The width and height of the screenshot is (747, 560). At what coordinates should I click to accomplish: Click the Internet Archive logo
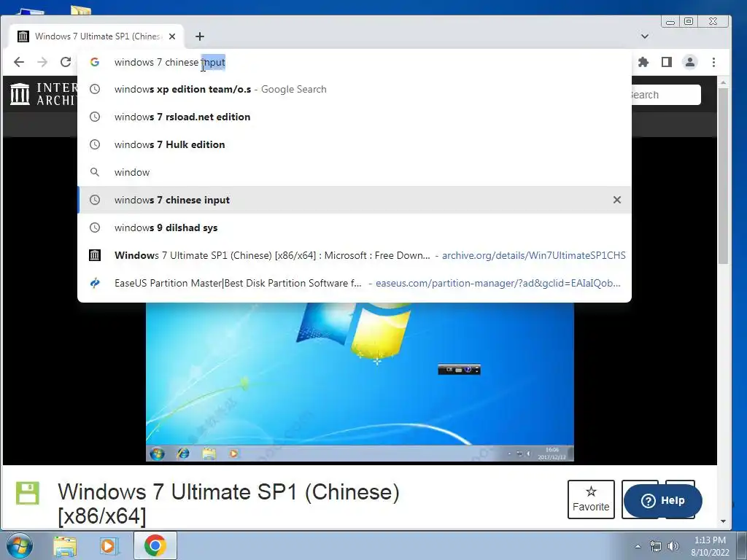coord(43,94)
